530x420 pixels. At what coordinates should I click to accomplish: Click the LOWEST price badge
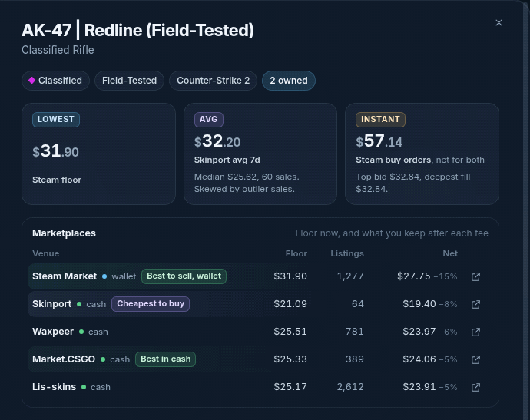(56, 119)
